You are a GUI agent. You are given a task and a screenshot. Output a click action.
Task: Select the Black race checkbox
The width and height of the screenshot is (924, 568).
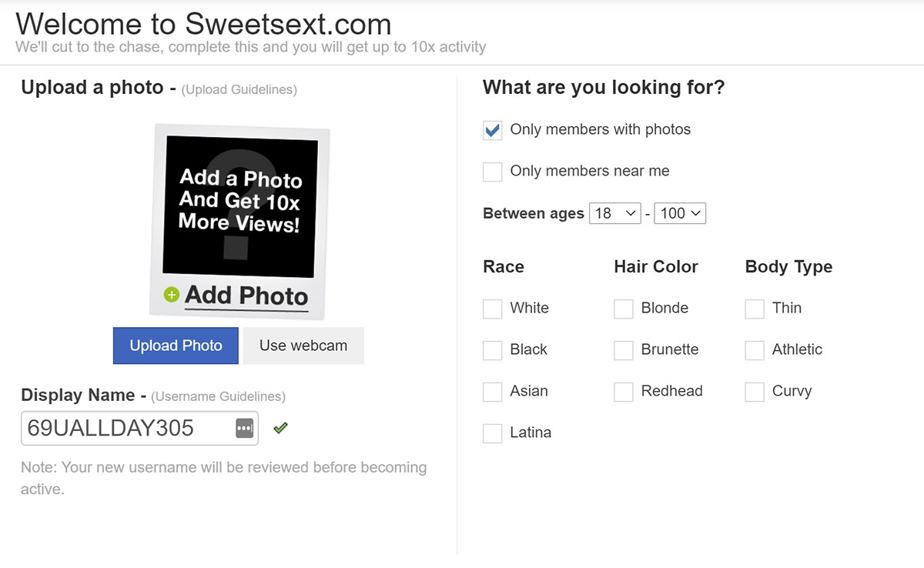(x=492, y=350)
